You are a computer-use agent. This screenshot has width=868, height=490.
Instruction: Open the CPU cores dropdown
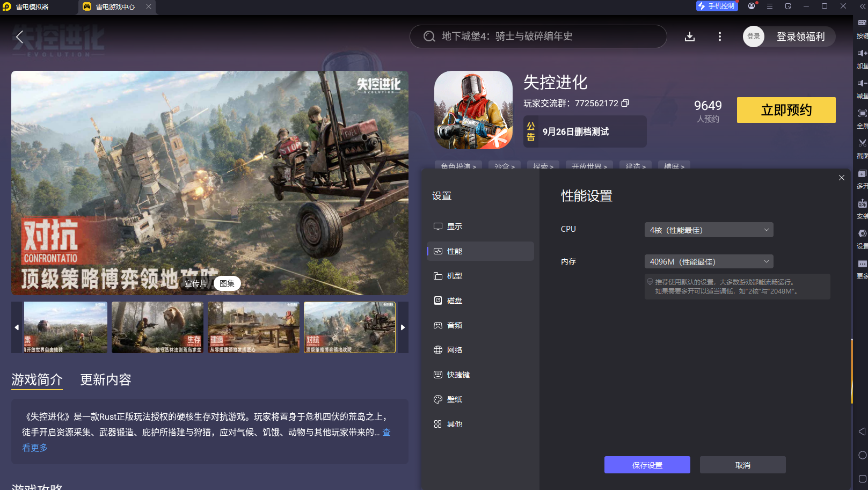709,230
